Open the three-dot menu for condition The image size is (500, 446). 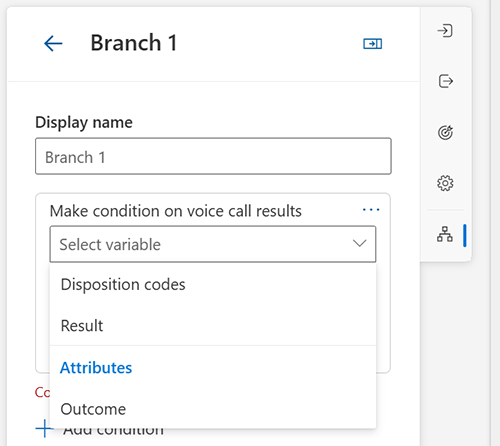pyautogui.click(x=371, y=210)
